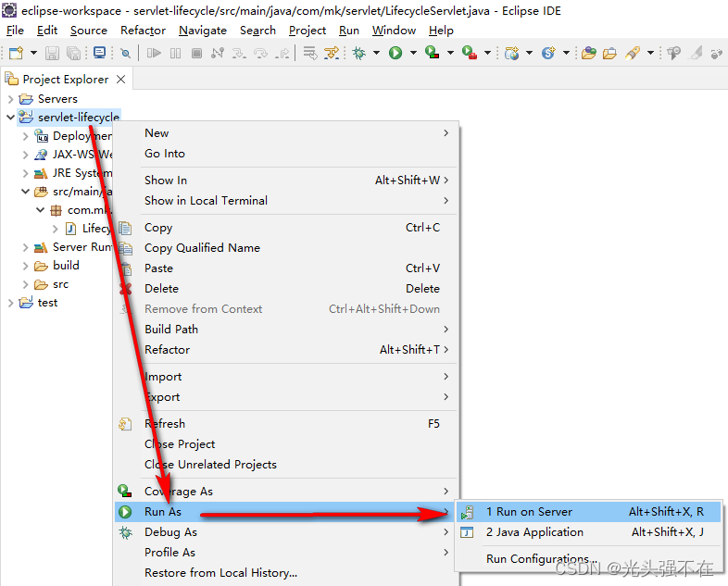Select the Servers project in explorer

[57, 99]
